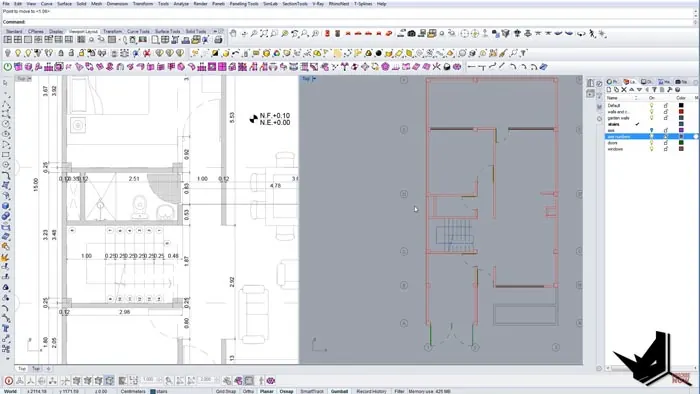Toggle the lock of the windows layer
700x394 pixels.
[x=666, y=149]
